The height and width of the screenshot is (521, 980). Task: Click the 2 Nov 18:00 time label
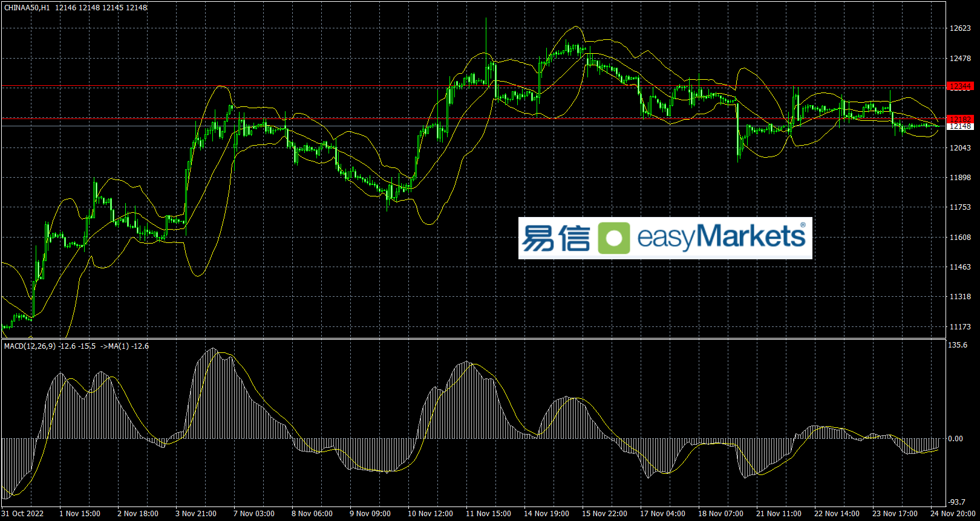(138, 514)
